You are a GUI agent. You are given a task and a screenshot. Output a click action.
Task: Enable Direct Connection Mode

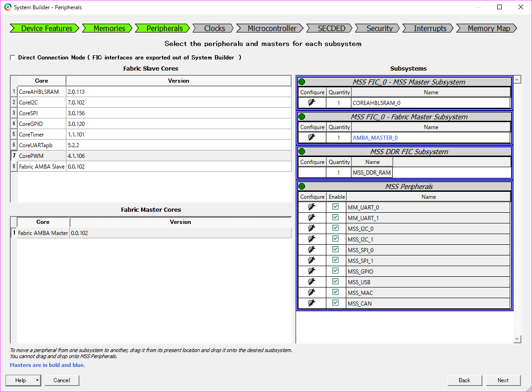[x=12, y=57]
